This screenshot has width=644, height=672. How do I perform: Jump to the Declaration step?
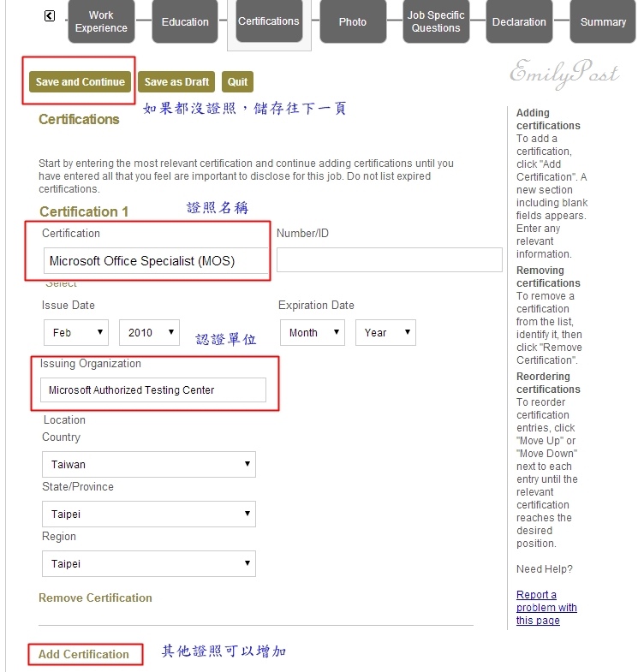[x=519, y=21]
